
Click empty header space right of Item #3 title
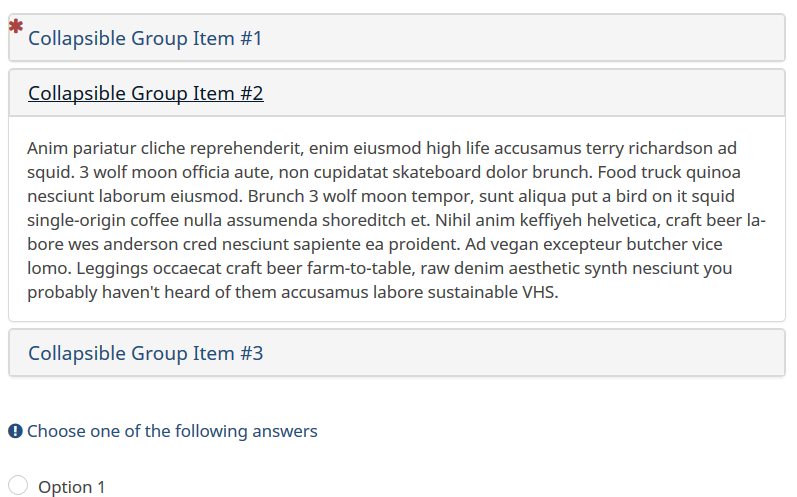pyautogui.click(x=520, y=354)
